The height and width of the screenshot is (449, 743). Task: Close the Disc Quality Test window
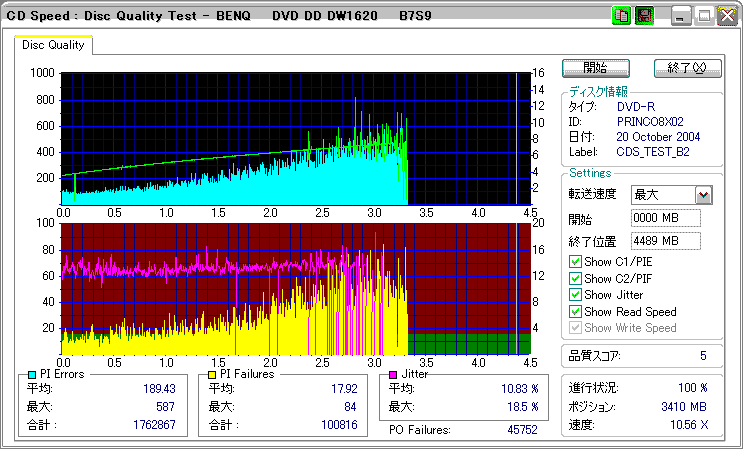coord(727,16)
